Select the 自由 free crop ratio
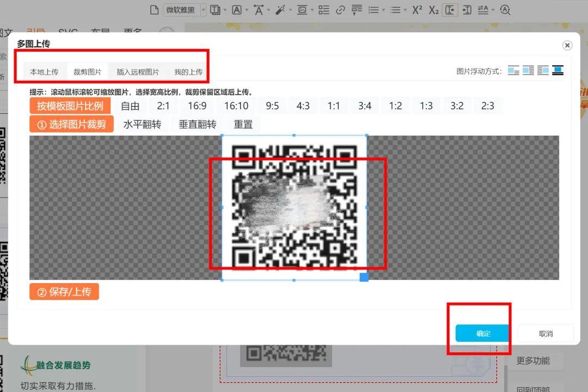Viewport: 588px width, 392px height. (x=130, y=106)
